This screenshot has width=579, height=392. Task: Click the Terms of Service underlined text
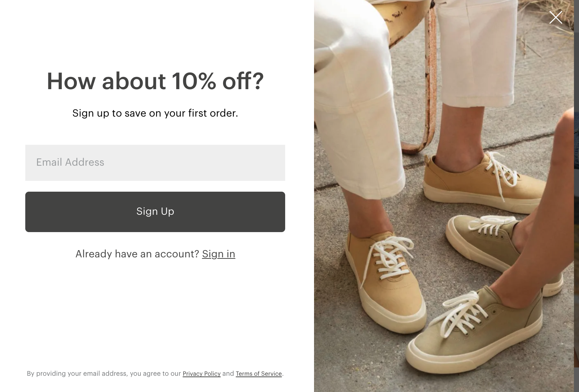(x=258, y=374)
